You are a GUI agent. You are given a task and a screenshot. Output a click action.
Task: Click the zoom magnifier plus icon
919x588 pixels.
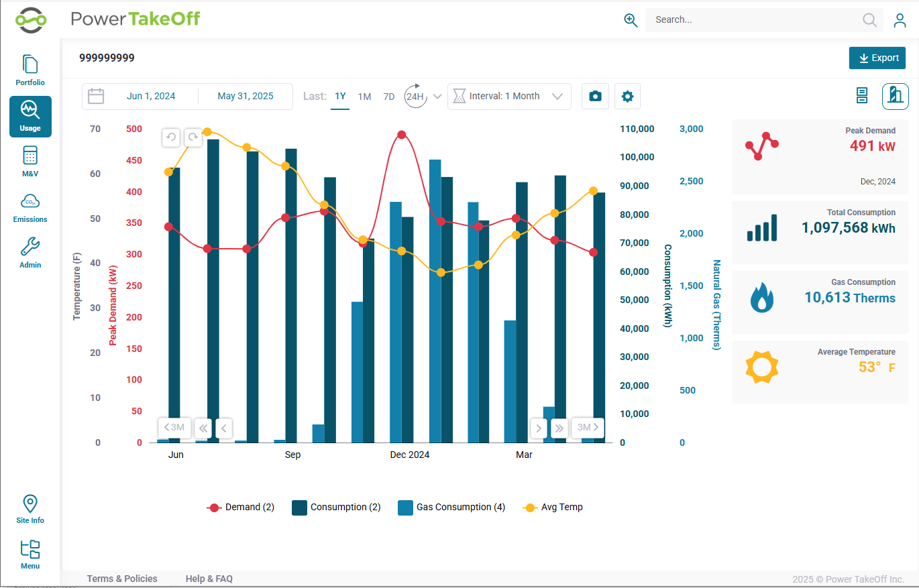coord(631,20)
